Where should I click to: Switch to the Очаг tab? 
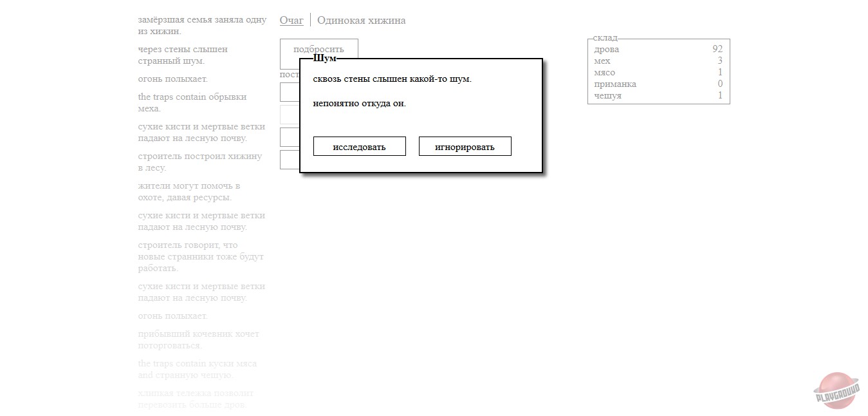click(x=291, y=20)
